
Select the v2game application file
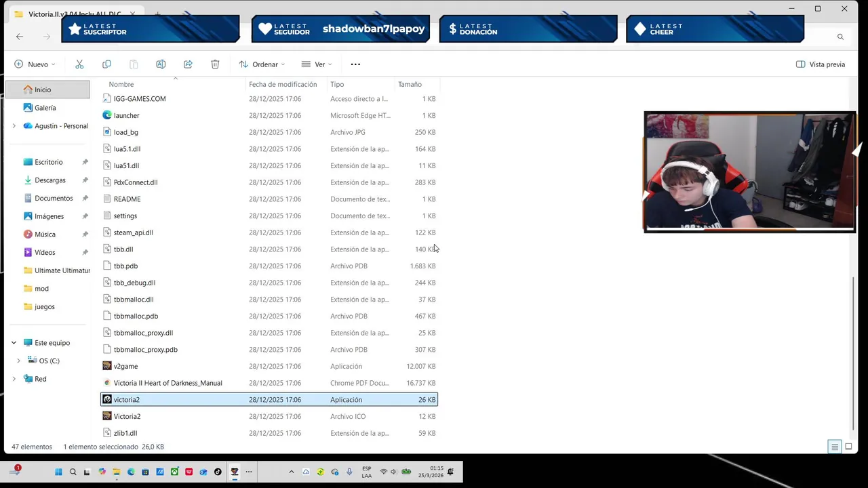pos(269,366)
